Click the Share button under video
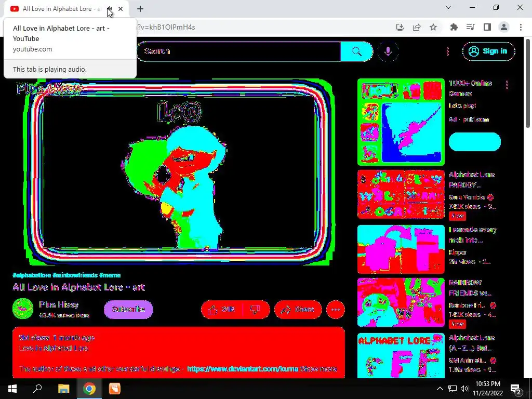The width and height of the screenshot is (532, 399). coord(298,309)
